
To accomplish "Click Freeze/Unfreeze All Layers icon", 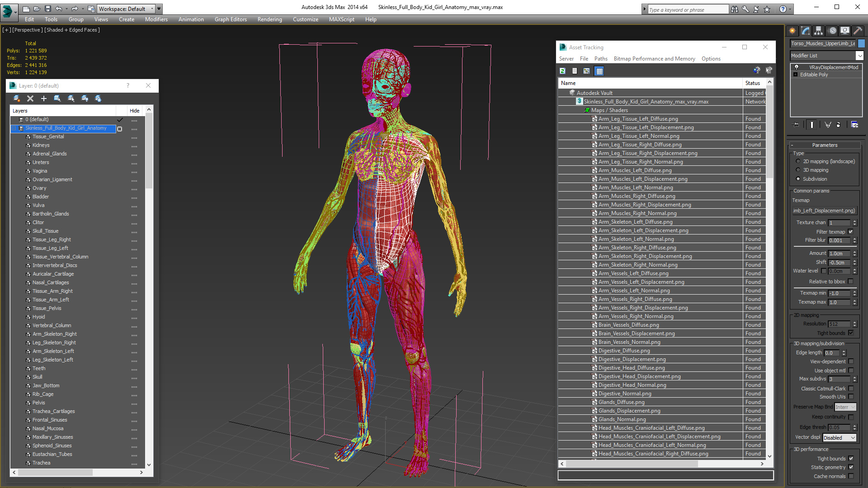I will click(98, 99).
